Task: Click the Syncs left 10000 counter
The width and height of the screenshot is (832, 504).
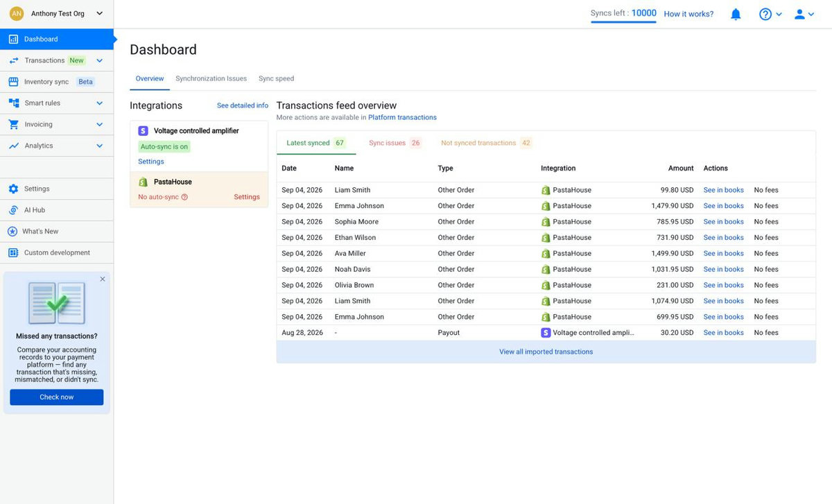Action: click(x=623, y=13)
